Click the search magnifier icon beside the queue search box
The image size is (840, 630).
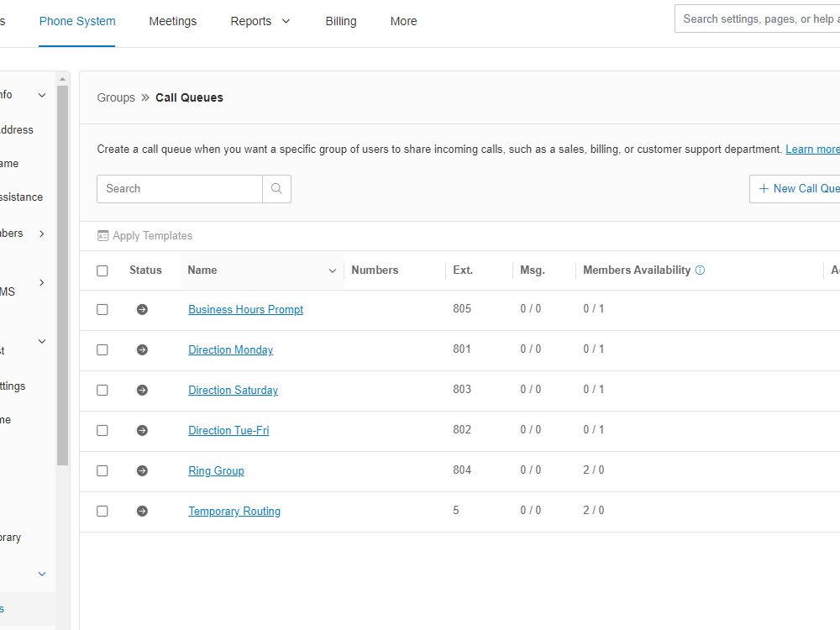pos(276,188)
